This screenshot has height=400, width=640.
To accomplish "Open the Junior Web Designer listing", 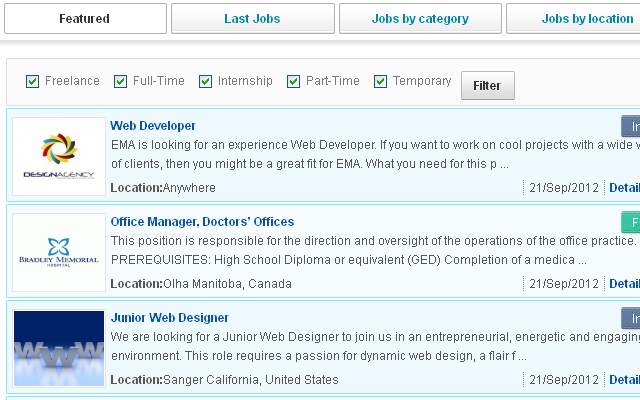I will (170, 318).
